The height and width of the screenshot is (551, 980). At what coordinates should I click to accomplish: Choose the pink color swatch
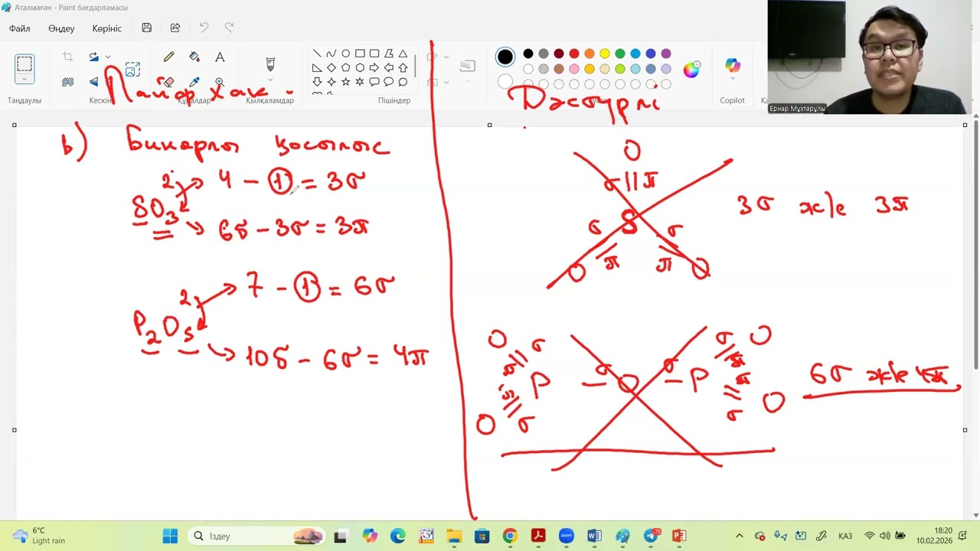point(574,69)
